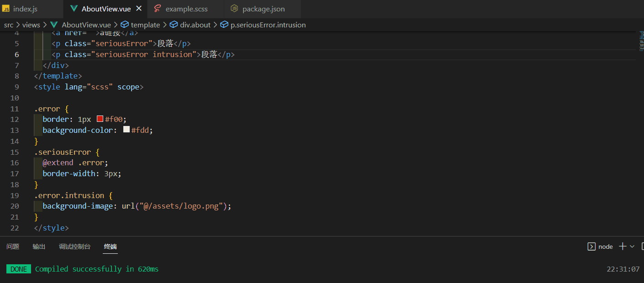
Task: Click the #fdd background-color swatch
Action: (126, 129)
